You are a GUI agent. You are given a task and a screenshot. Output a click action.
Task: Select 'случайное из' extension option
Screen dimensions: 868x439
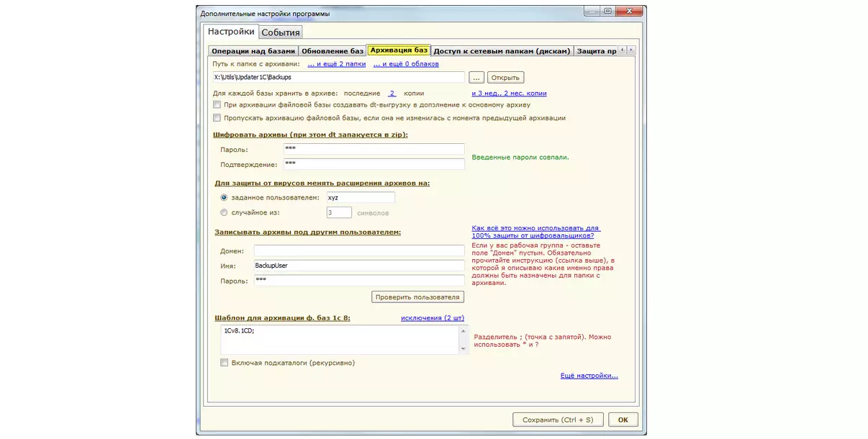pos(225,213)
